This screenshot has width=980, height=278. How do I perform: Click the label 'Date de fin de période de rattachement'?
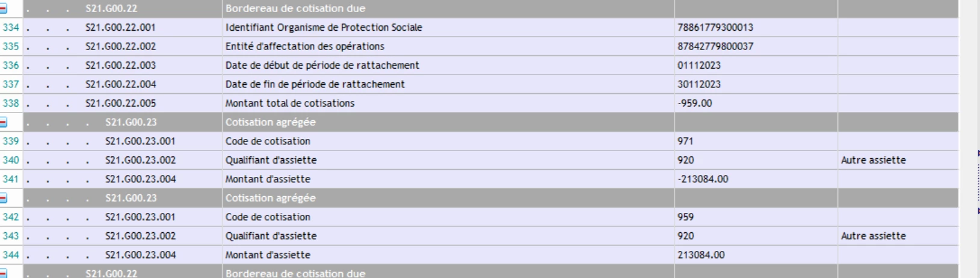coord(315,84)
